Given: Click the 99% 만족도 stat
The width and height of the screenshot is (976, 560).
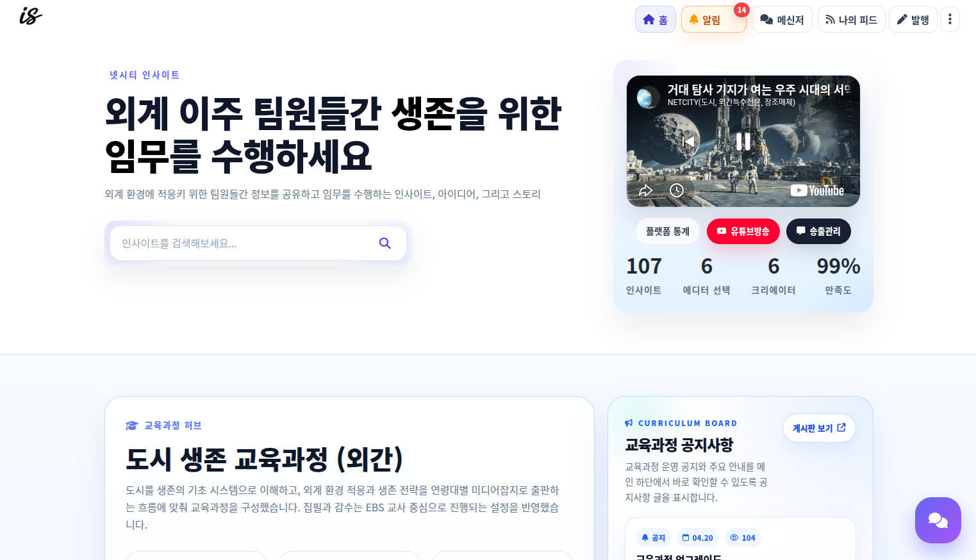Looking at the screenshot, I should [x=838, y=276].
